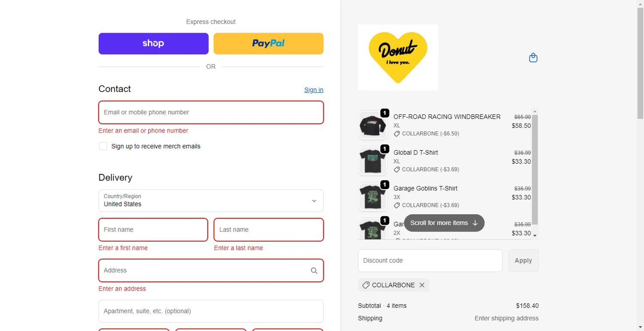Open the Off-Road Racing Windbreaker thumbnail

click(x=372, y=125)
